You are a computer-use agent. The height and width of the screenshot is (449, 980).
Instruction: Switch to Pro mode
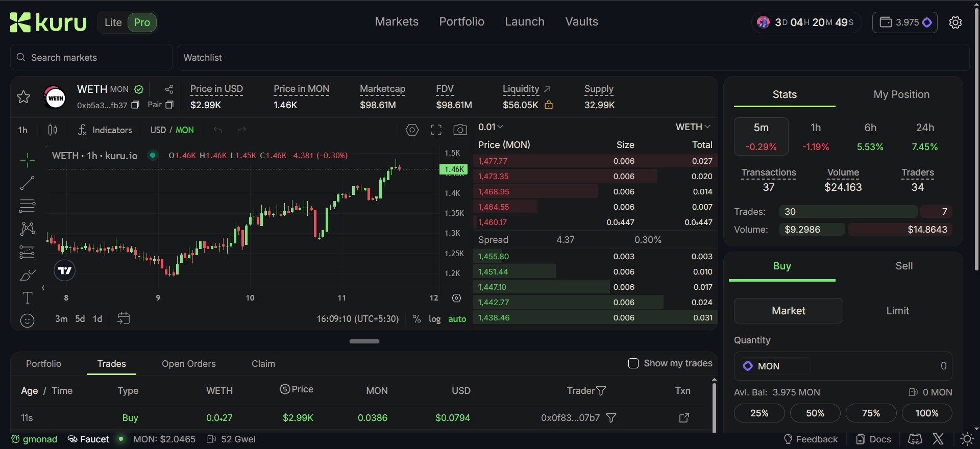(x=142, y=22)
